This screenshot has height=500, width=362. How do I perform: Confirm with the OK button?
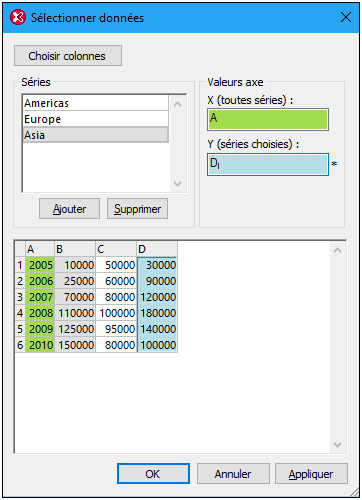pos(153,473)
